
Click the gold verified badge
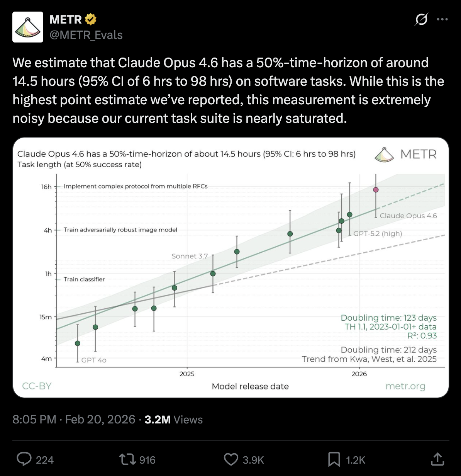pos(90,19)
